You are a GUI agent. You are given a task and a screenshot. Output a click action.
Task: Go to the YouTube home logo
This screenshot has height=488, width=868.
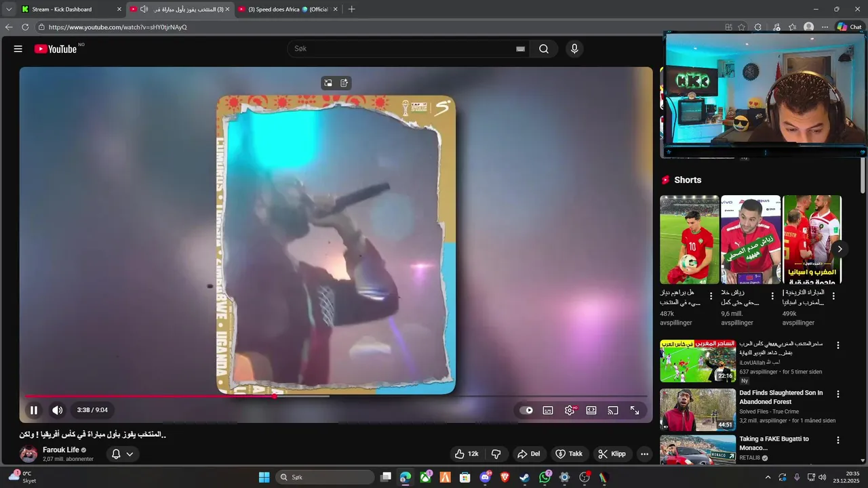point(56,49)
